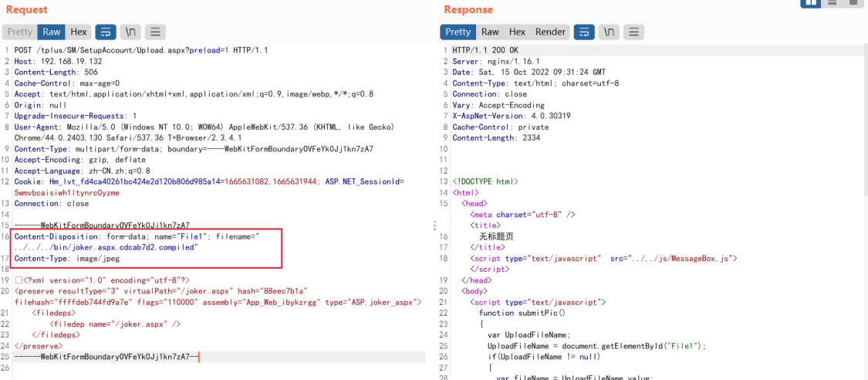Open the Render tab in Response panel

(550, 32)
